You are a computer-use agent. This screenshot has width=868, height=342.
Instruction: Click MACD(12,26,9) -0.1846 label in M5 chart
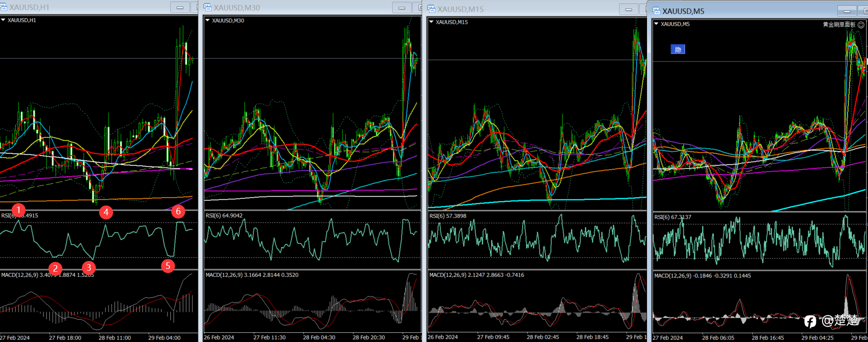tap(702, 276)
